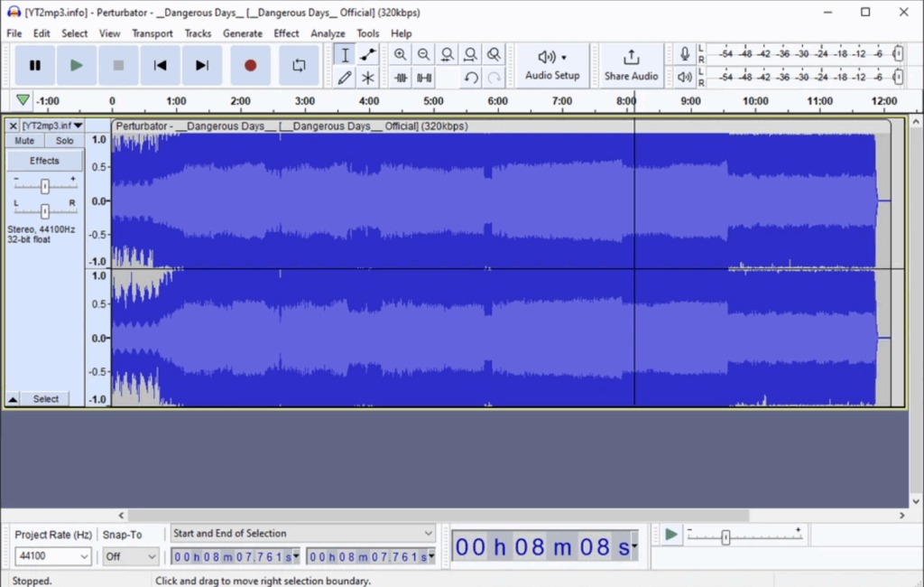This screenshot has height=587, width=924.
Task: Mute the YT2mp3 track
Action: (23, 140)
